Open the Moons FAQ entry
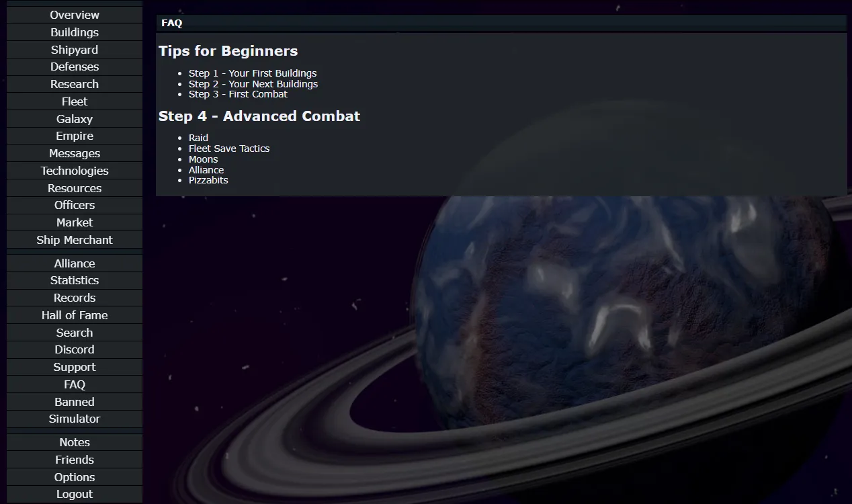The width and height of the screenshot is (852, 504). pos(203,159)
